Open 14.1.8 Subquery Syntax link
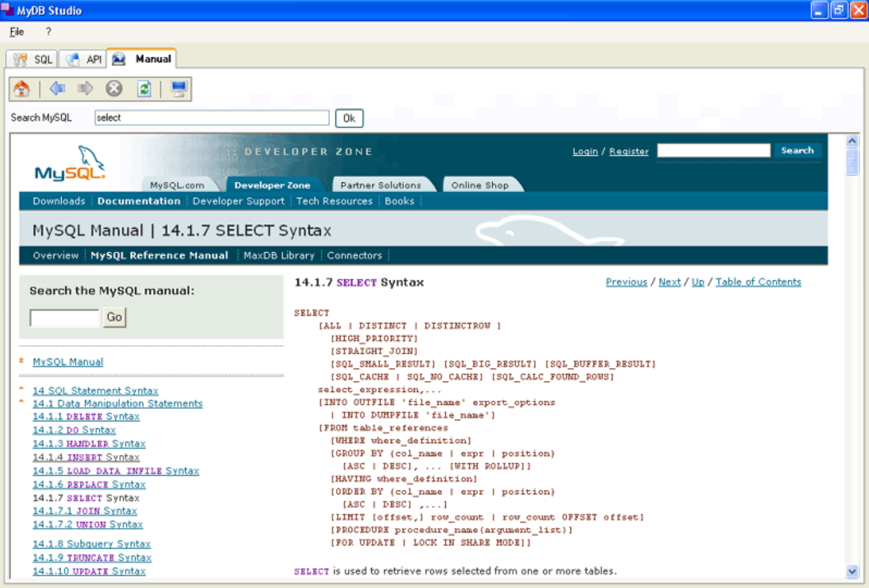Viewport: 869px width, 588px height. [x=92, y=544]
